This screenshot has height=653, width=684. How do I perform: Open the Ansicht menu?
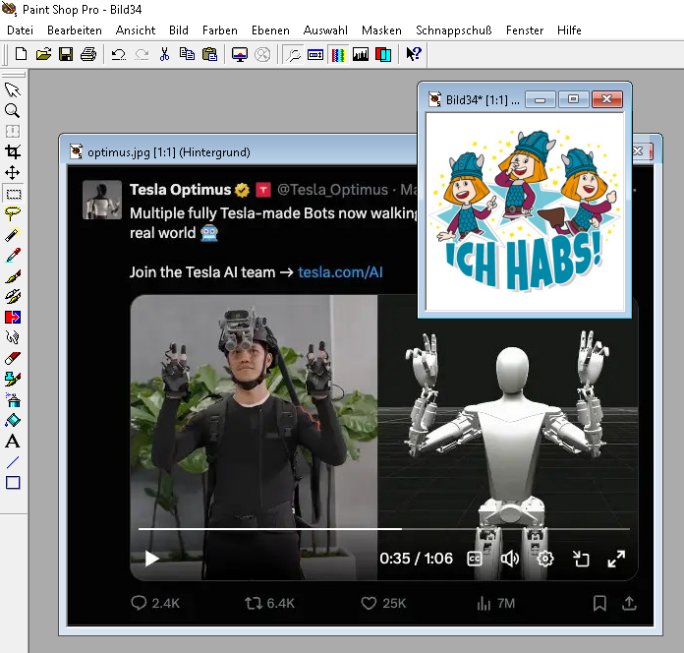pos(135,30)
